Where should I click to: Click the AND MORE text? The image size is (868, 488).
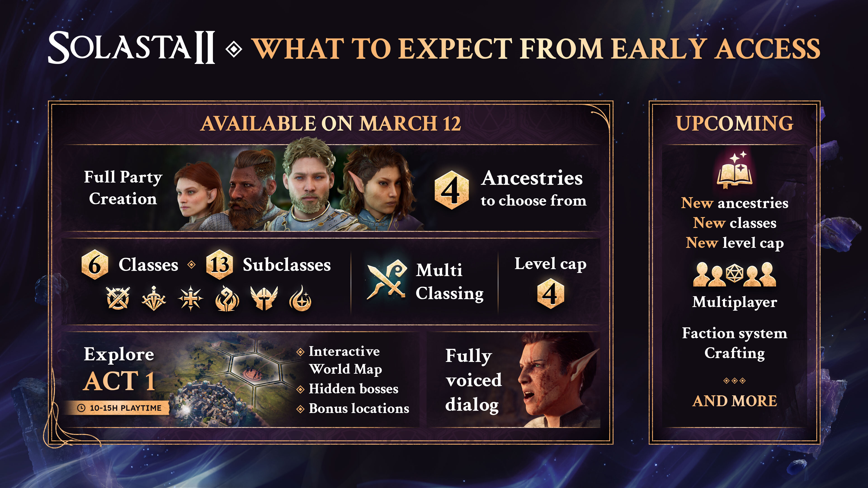[x=735, y=401]
